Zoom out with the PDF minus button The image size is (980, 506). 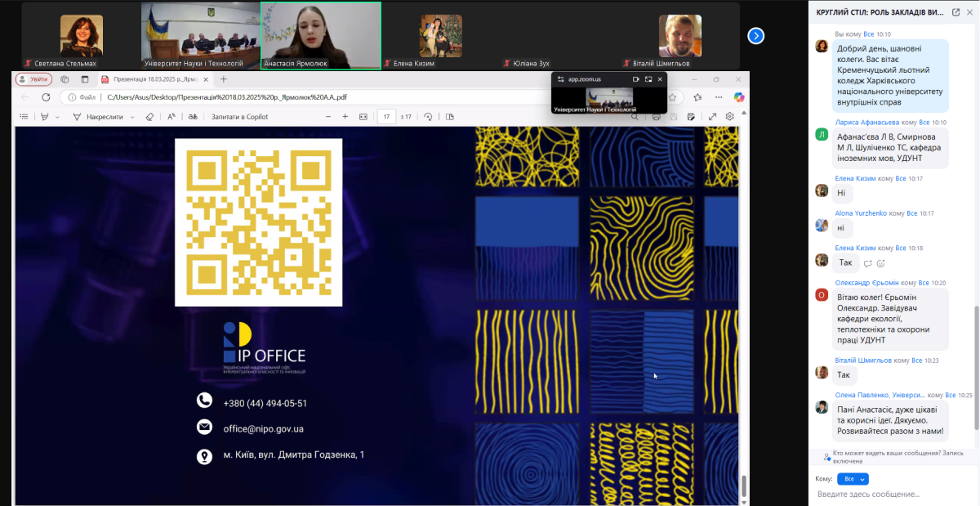point(326,117)
